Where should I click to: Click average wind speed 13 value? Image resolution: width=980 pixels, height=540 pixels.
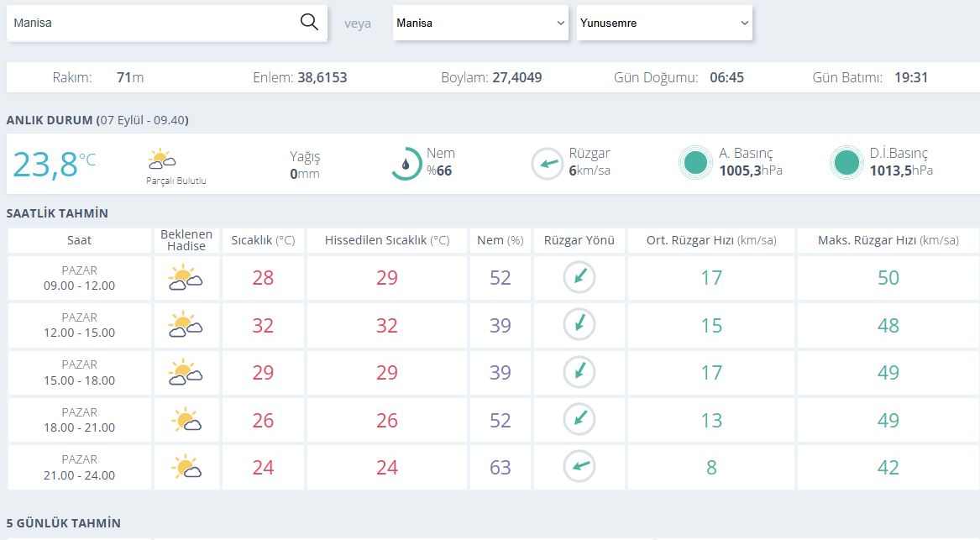711,420
